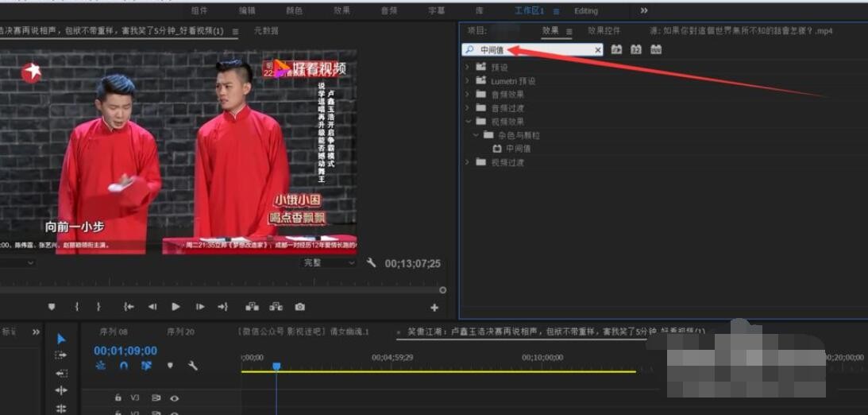This screenshot has height=415, width=868.
Task: Toggle V3 track output eye
Action: (x=175, y=398)
